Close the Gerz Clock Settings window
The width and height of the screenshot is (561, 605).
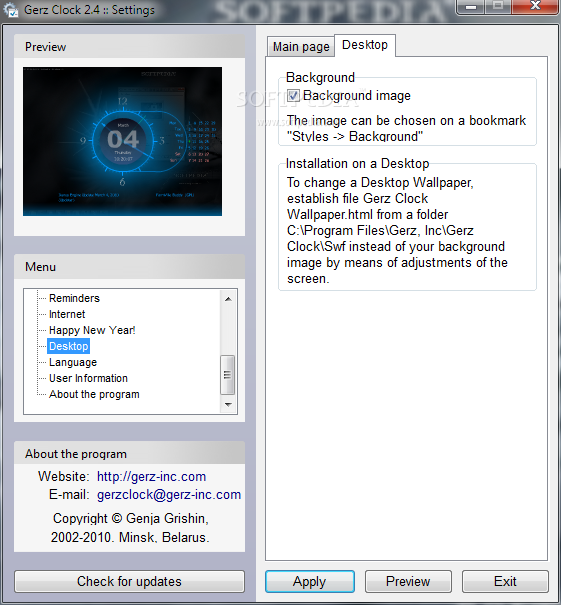click(x=536, y=7)
